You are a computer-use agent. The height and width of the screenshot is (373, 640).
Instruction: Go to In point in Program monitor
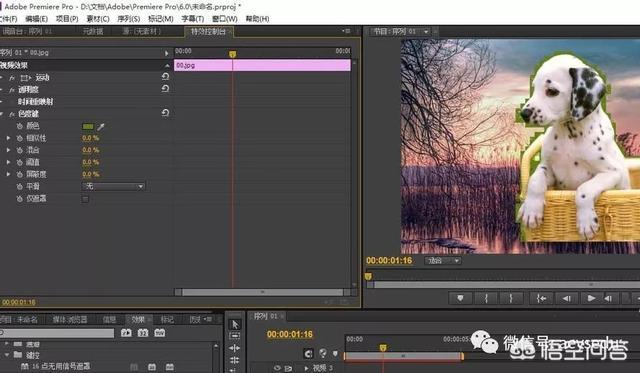point(541,298)
